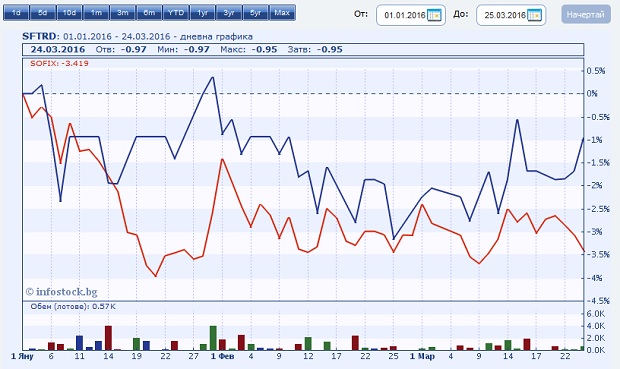Click the 1 Яну axis label

[x=22, y=356]
